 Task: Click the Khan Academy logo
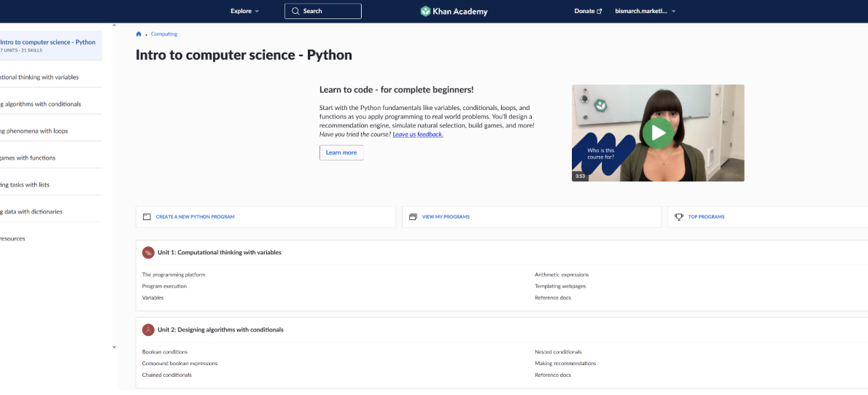[454, 11]
